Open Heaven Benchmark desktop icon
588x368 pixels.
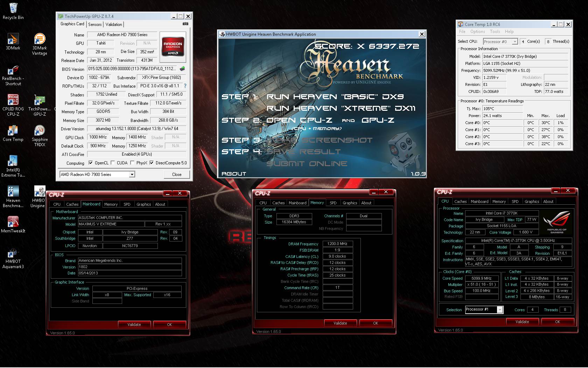click(x=13, y=196)
